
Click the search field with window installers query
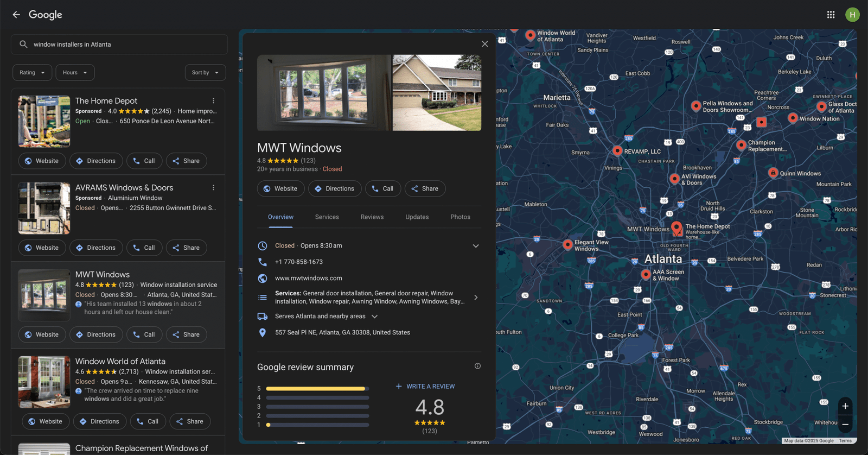[119, 45]
